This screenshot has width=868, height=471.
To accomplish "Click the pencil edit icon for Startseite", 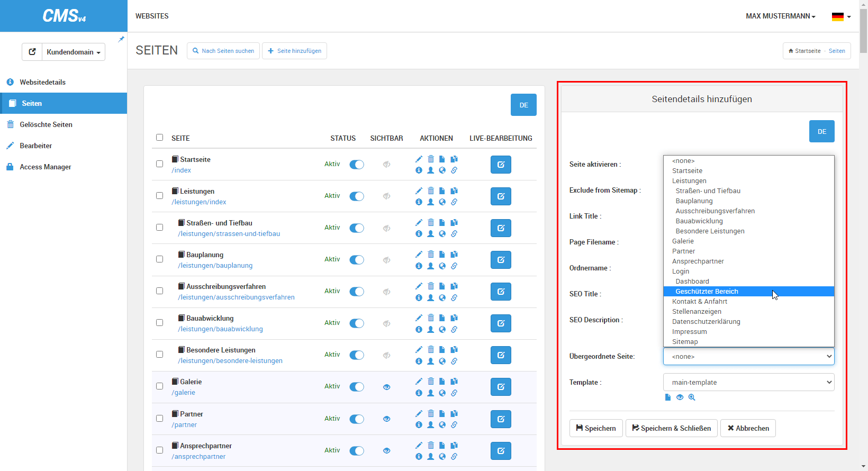I will click(x=419, y=159).
